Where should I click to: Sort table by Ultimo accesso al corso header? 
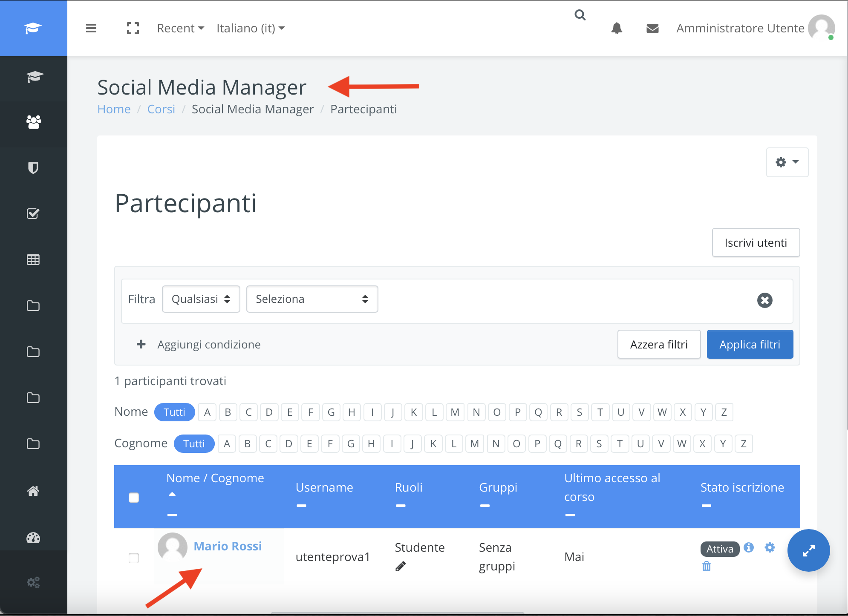coord(612,487)
